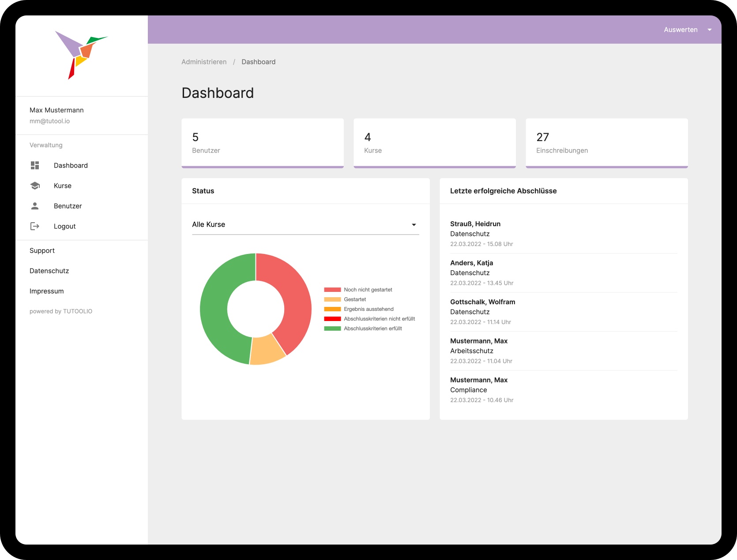Click the 27 Einschreibungen stat card

[x=606, y=143]
